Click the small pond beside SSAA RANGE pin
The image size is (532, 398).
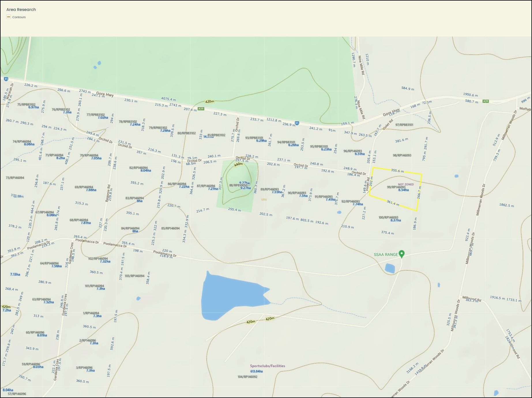coord(390,268)
